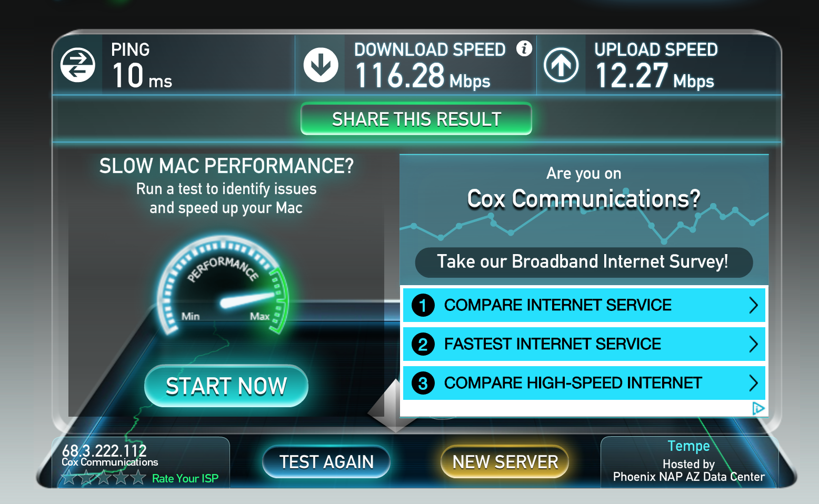Click Start Now for Mac test
The width and height of the screenshot is (819, 504).
pos(226,386)
